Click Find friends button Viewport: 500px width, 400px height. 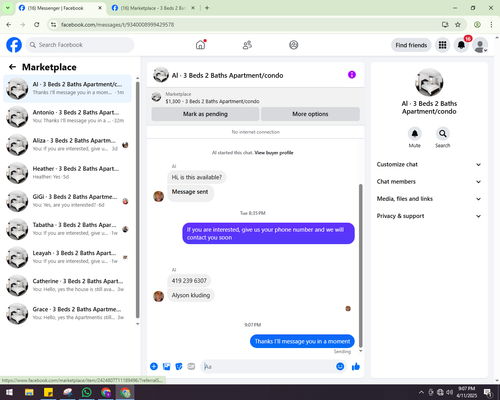coord(411,45)
